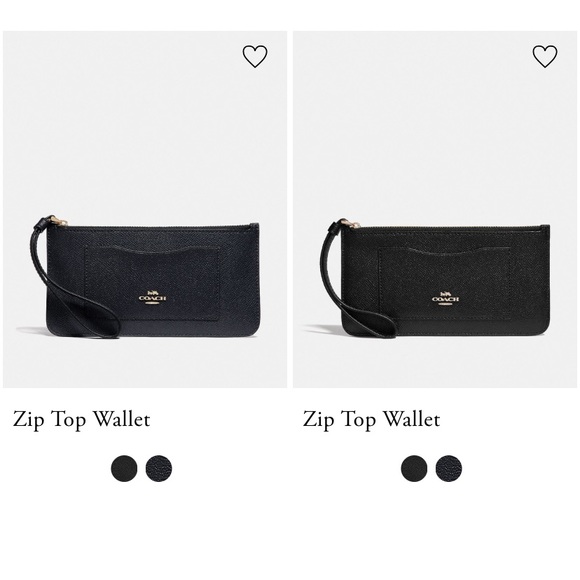Screen dimensions: 580x580
Task: Open the right Zip Top Wallet title link
Action: (x=372, y=420)
